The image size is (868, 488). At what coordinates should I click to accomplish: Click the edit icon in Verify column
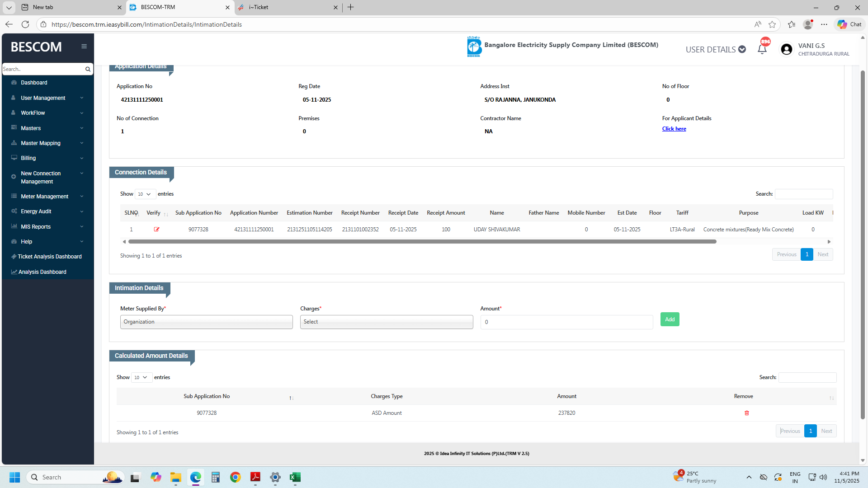[156, 230]
